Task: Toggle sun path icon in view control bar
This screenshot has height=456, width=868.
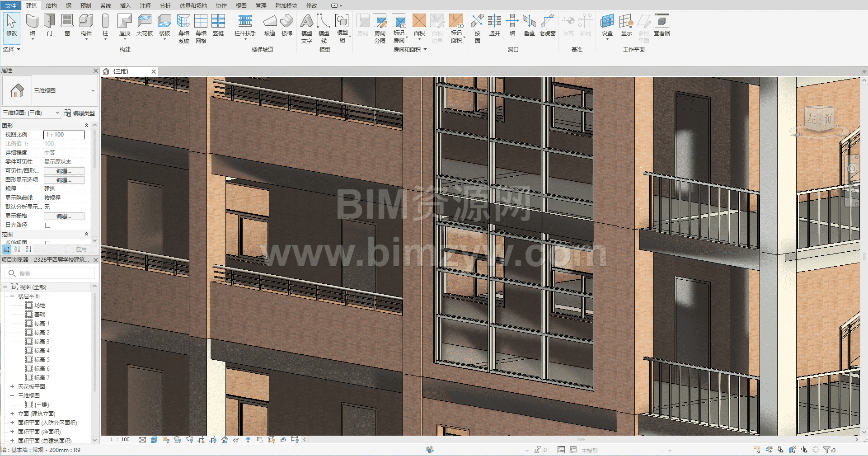Action: 166,440
